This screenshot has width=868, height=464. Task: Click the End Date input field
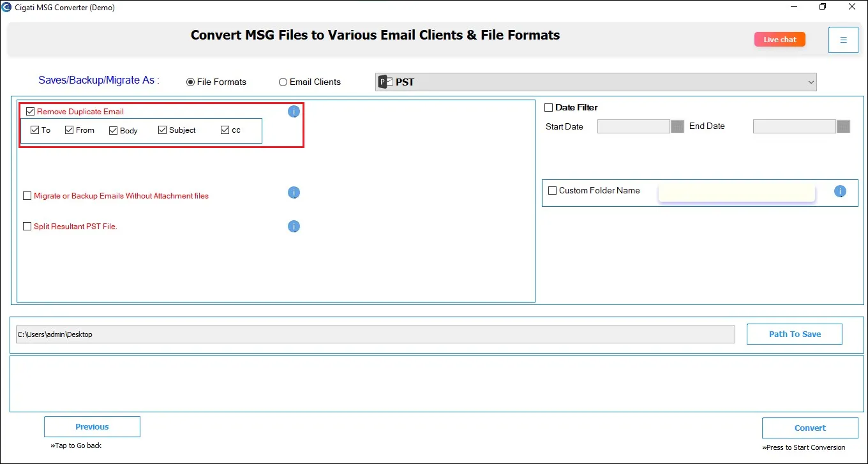[795, 126]
